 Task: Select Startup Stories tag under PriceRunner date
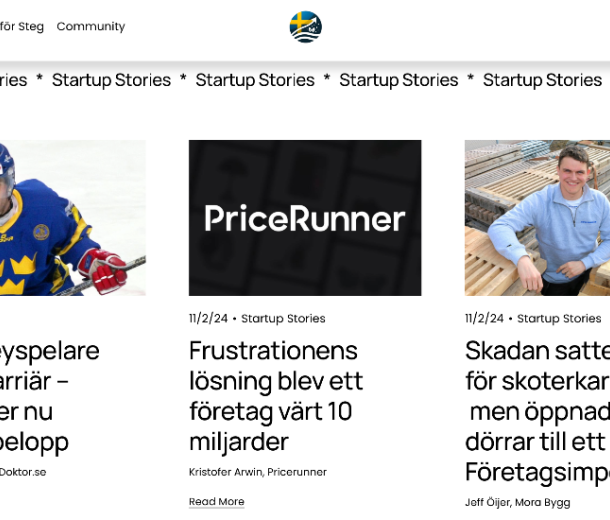click(283, 319)
